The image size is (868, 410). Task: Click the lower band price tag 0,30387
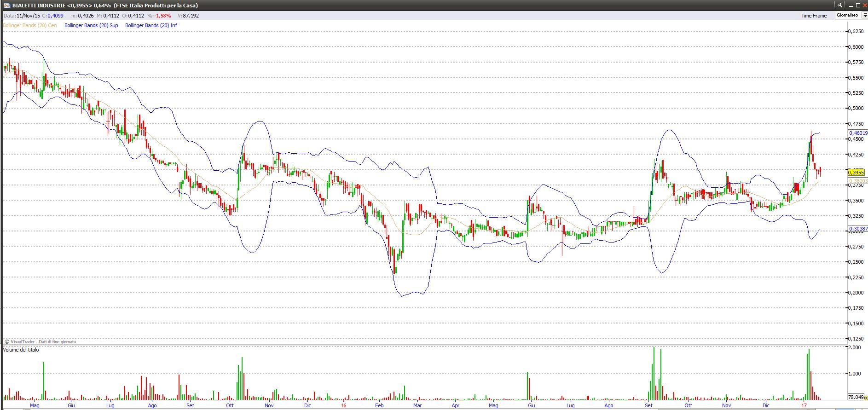coord(858,228)
